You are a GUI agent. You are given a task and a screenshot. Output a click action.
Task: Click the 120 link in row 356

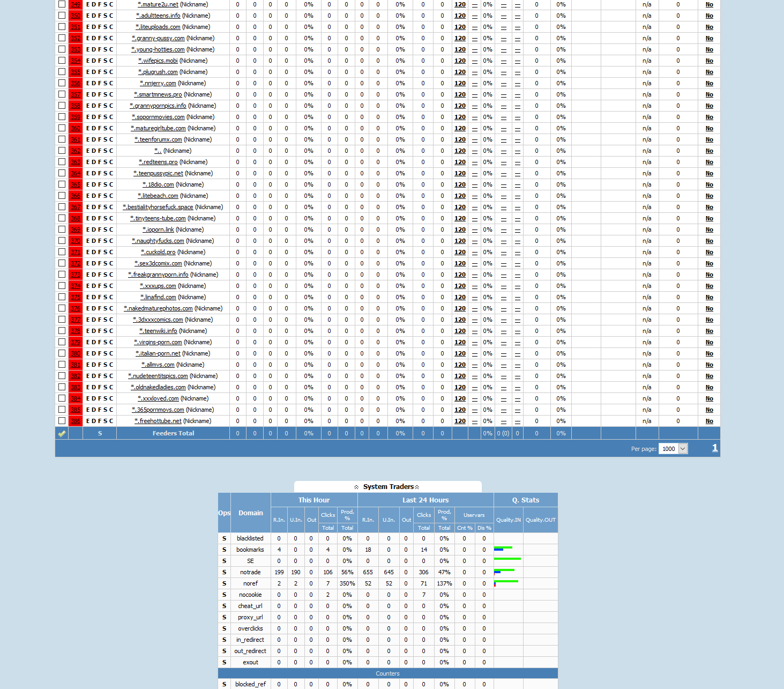460,84
